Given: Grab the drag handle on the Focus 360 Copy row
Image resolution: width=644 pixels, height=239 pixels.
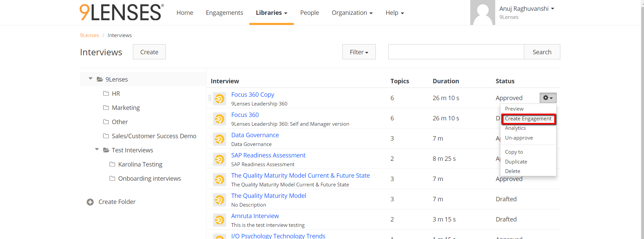Looking at the screenshot, I should [x=209, y=98].
